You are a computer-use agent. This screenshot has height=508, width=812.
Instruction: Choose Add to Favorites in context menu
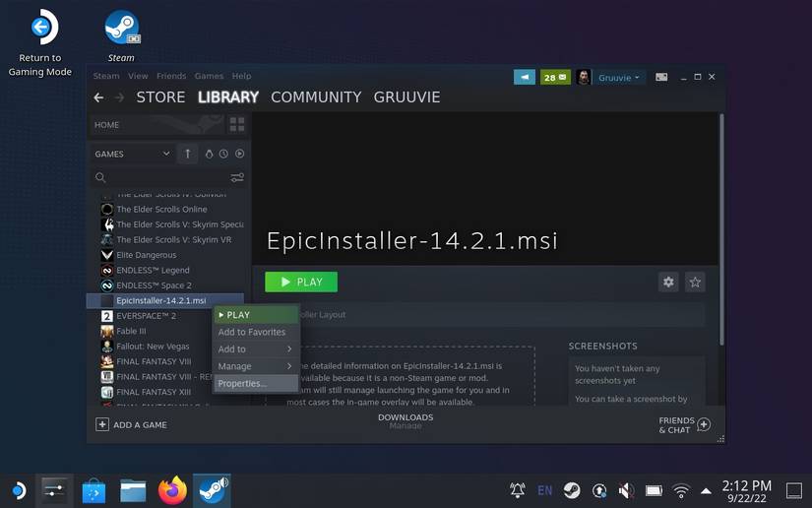(x=256, y=332)
